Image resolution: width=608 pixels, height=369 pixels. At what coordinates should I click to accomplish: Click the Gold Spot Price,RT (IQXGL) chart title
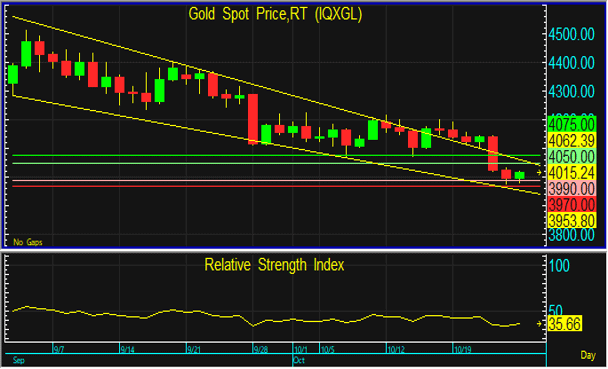(275, 14)
